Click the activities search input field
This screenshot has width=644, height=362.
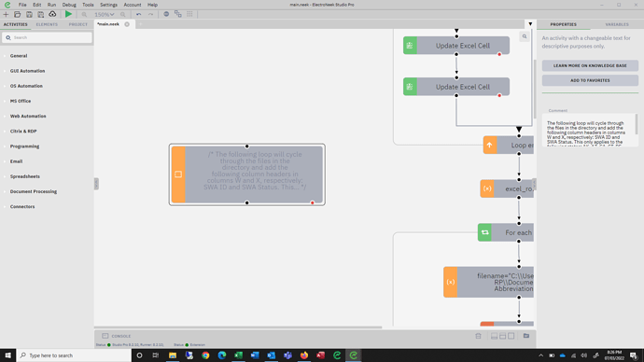tap(47, 37)
